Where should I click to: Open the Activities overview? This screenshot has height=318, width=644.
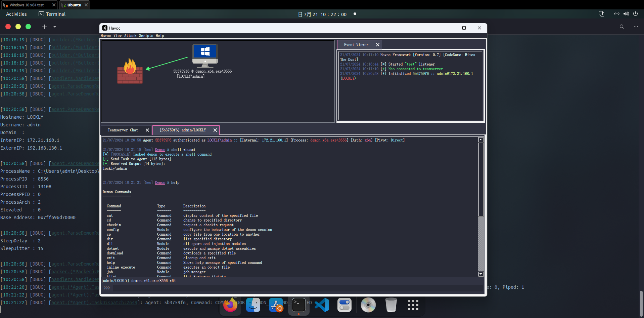point(16,14)
